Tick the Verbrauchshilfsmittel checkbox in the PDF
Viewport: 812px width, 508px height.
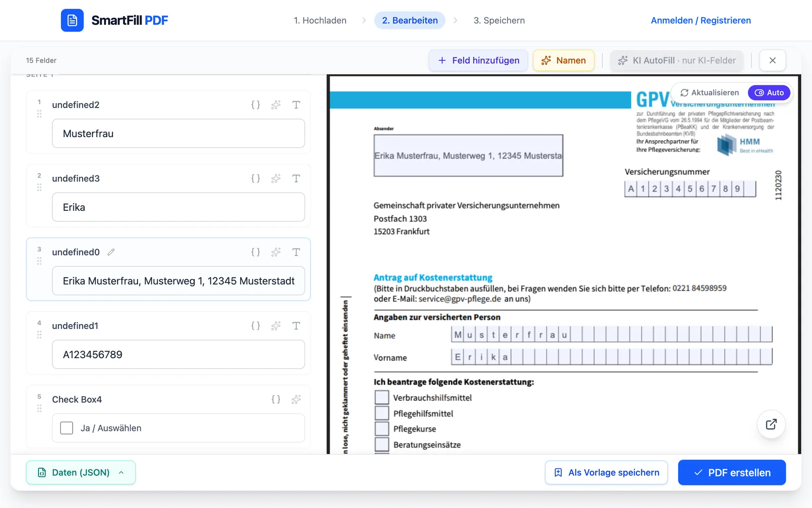[x=382, y=397]
